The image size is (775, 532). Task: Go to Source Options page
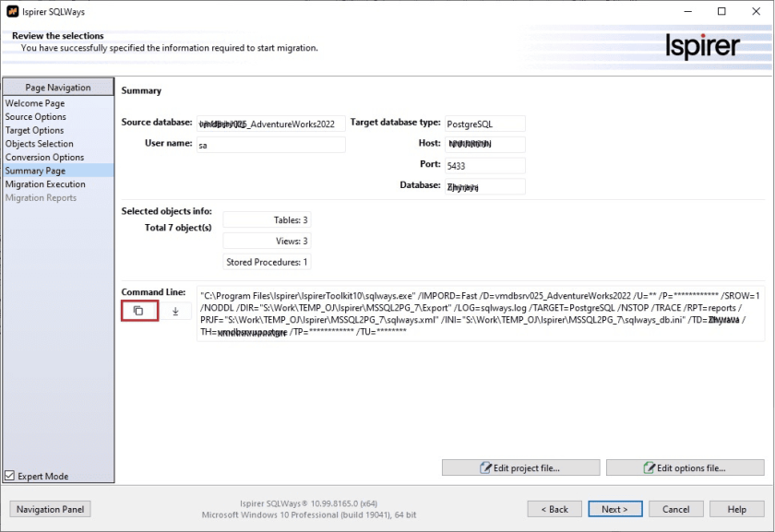tap(36, 117)
